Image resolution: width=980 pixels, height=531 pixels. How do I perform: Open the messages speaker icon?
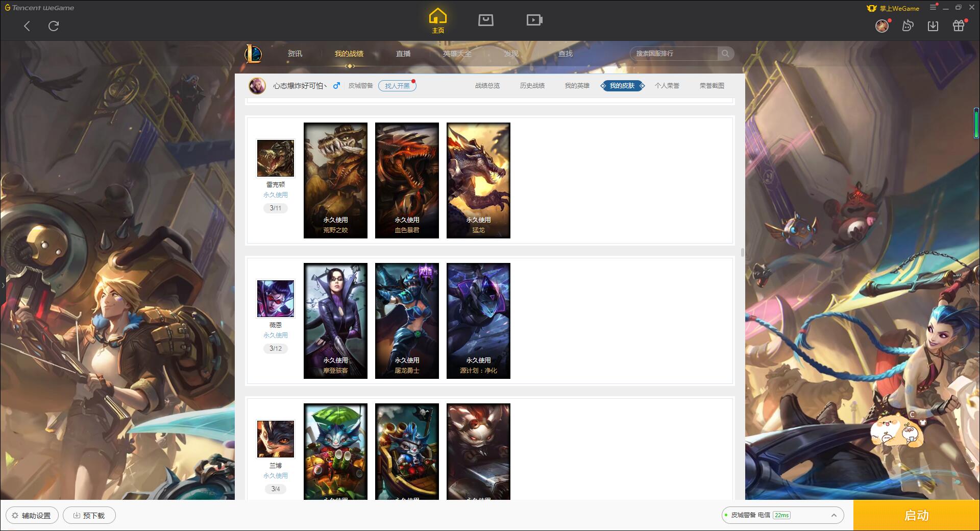pos(908,26)
